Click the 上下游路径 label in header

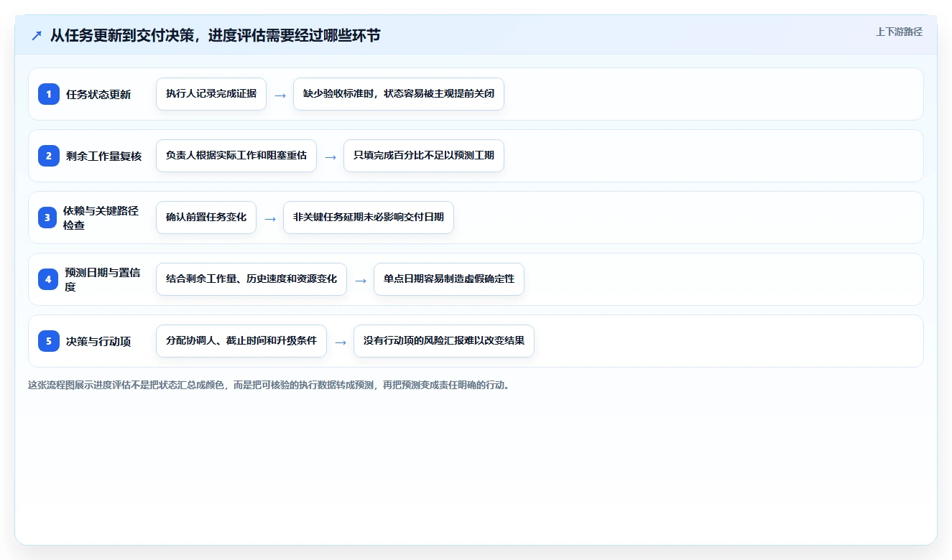[899, 32]
